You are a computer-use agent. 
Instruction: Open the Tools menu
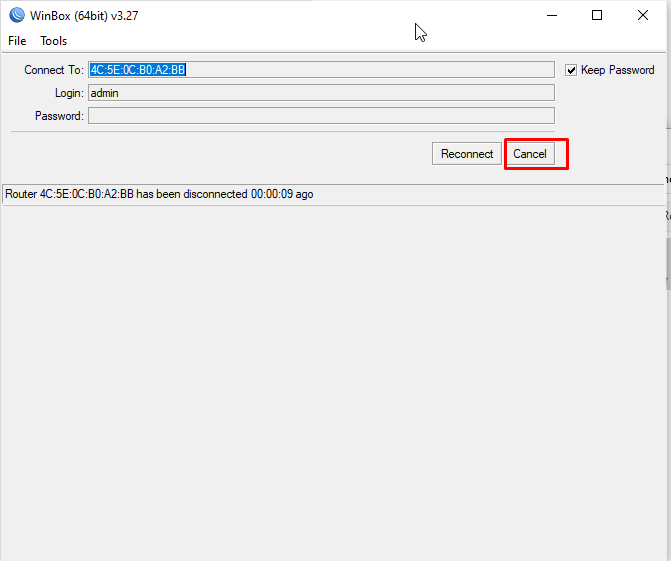(x=54, y=41)
